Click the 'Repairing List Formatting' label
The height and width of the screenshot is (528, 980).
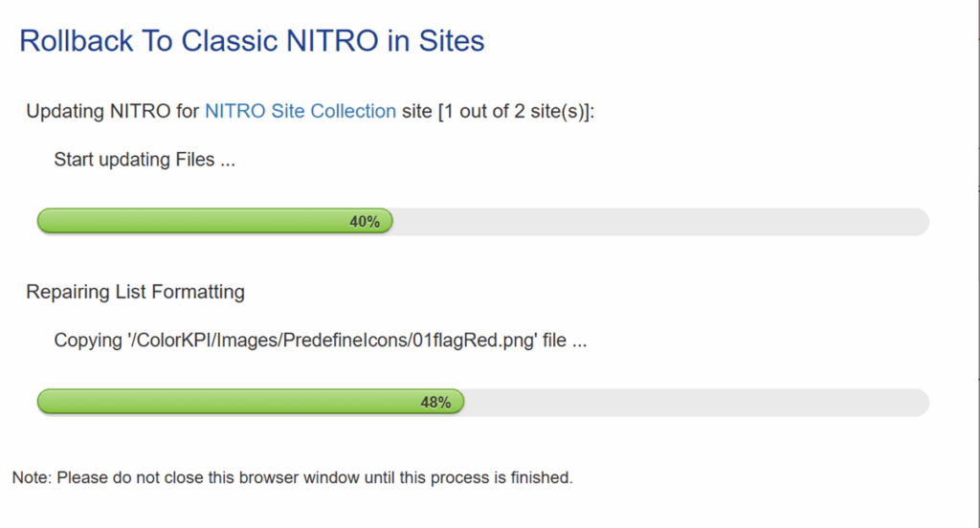pos(135,292)
